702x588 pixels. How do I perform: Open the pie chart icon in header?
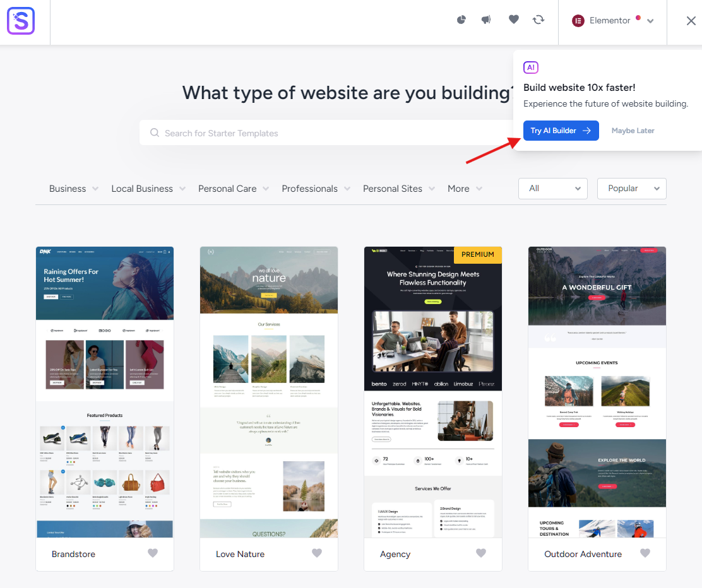(x=461, y=20)
